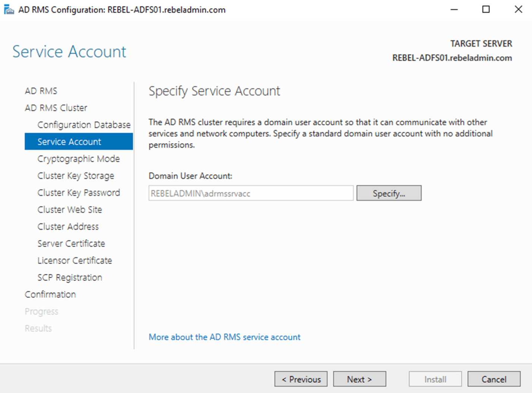This screenshot has height=393, width=532.
Task: Open the Confirmation step
Action: tap(50, 294)
